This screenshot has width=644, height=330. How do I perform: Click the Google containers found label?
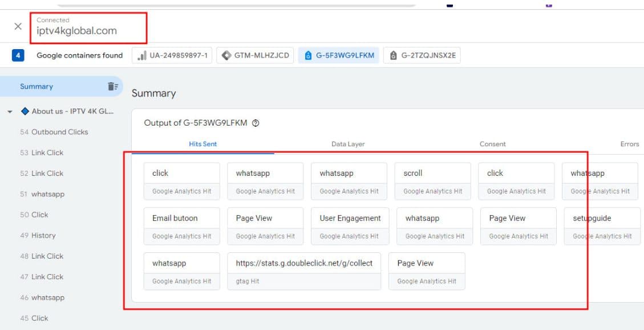[x=80, y=55]
